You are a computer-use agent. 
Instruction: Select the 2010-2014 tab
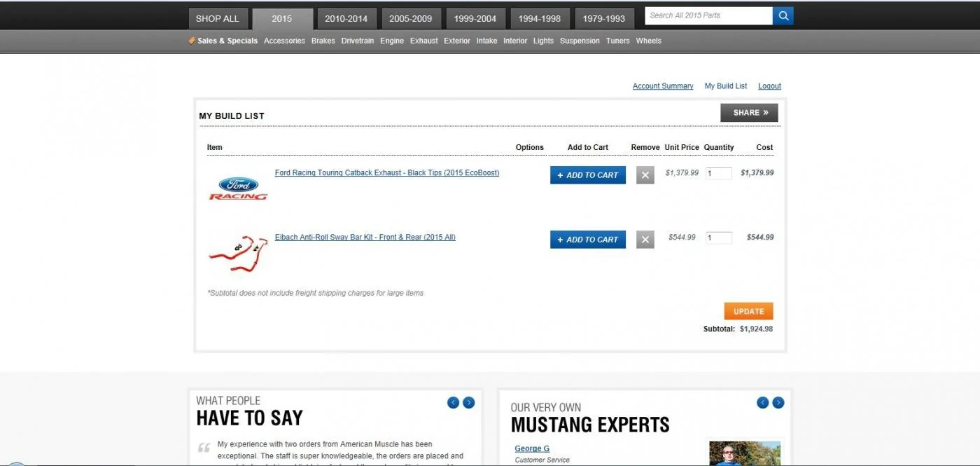(346, 19)
